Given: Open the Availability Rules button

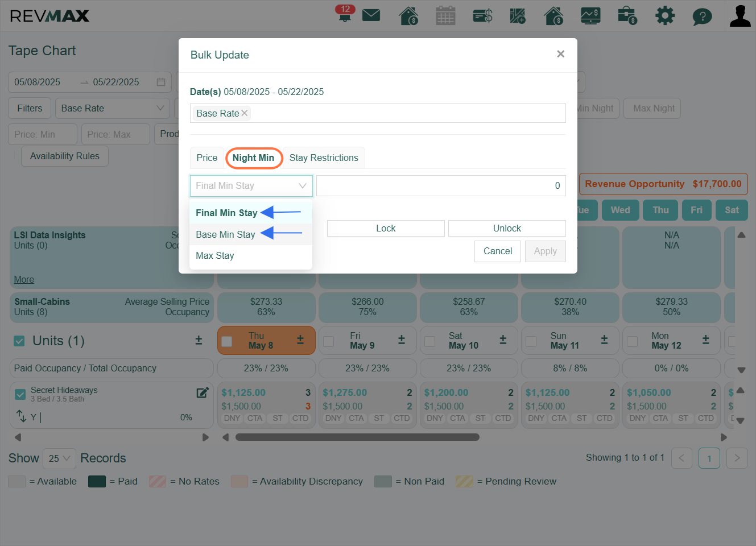Looking at the screenshot, I should point(65,156).
